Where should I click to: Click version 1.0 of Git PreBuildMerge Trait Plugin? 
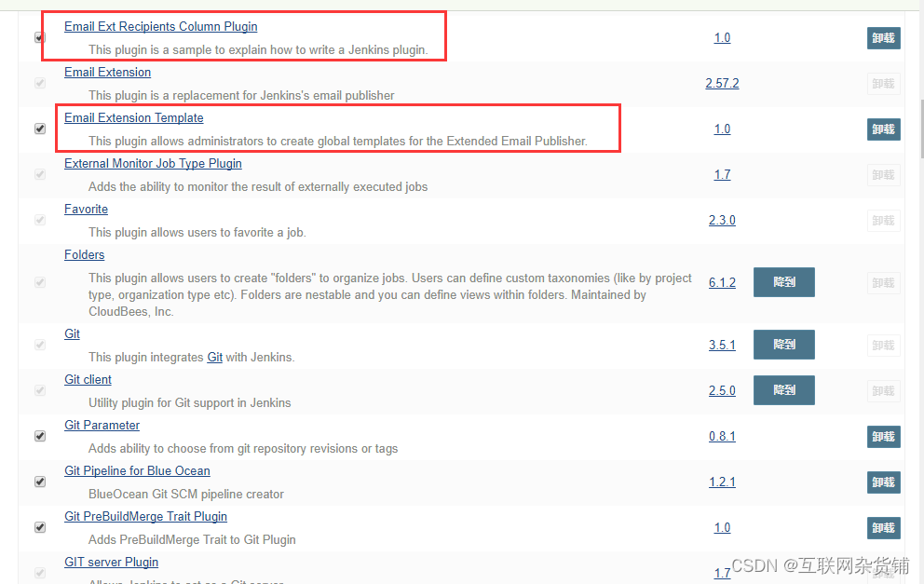tap(723, 527)
